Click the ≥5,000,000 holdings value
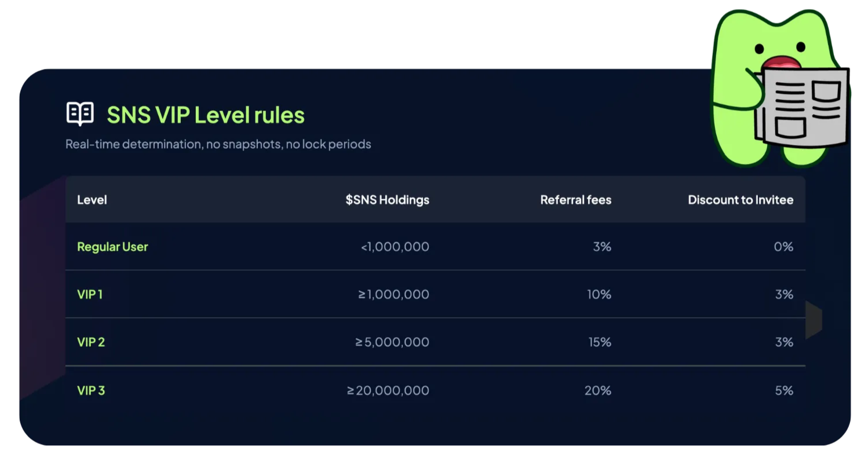The width and height of the screenshot is (868, 458). [392, 342]
